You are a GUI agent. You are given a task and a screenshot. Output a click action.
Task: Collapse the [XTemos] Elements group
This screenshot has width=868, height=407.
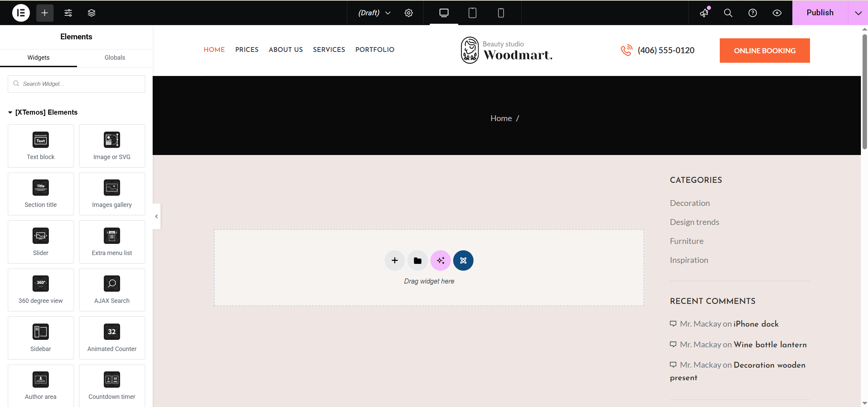[10, 112]
